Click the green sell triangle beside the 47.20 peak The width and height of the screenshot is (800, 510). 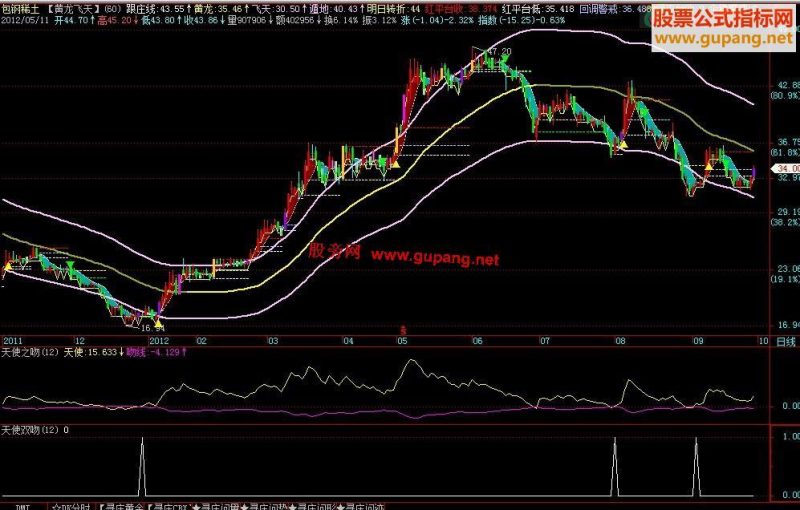[x=505, y=59]
